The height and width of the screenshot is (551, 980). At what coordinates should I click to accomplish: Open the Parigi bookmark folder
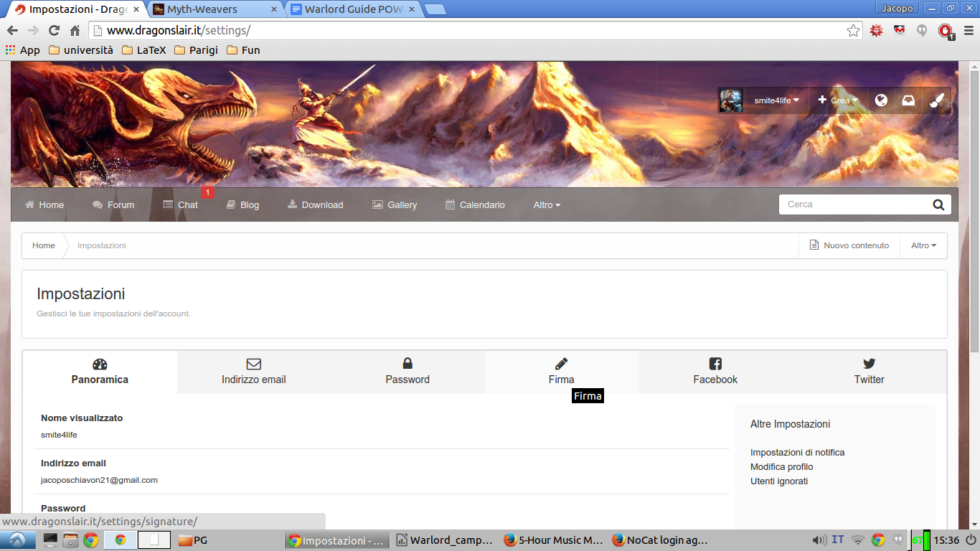point(197,50)
